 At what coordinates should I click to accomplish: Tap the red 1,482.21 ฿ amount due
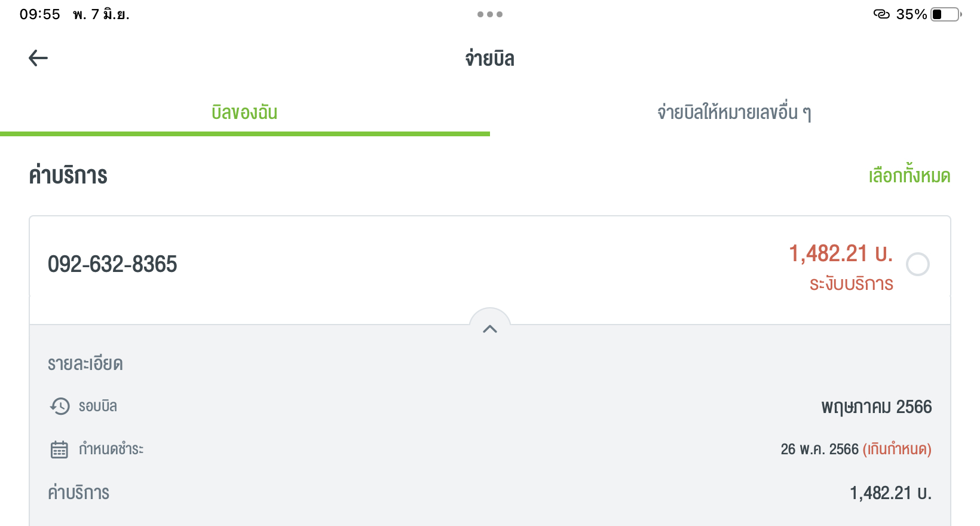[841, 253]
